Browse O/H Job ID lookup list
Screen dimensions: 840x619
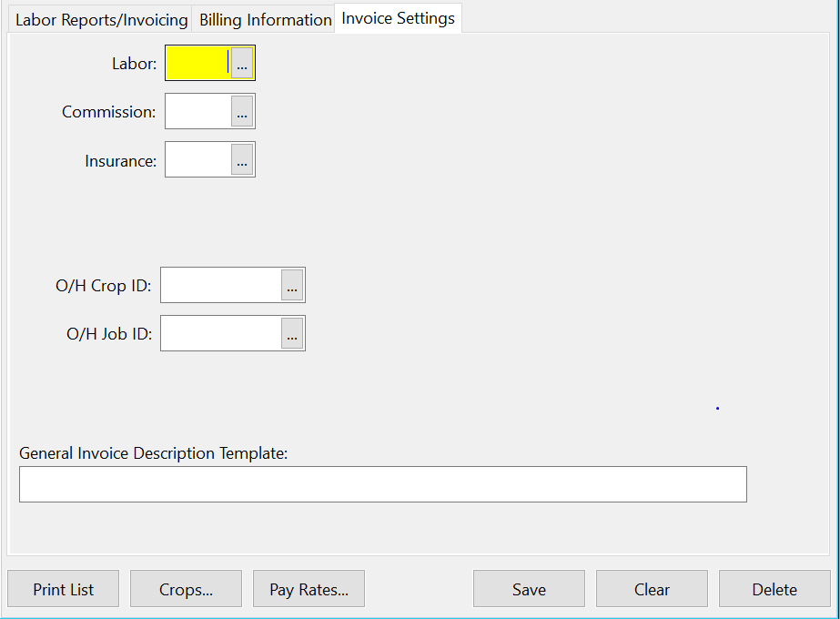coord(292,334)
